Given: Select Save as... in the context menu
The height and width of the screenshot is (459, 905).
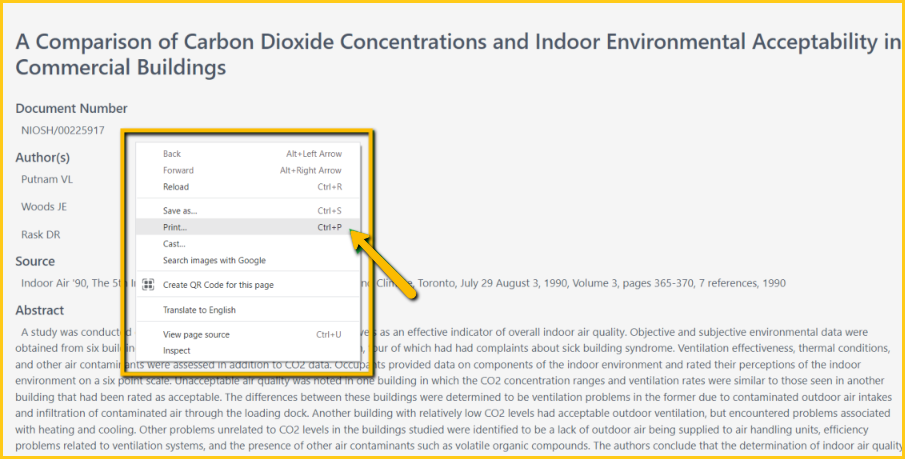Looking at the screenshot, I should [x=180, y=211].
